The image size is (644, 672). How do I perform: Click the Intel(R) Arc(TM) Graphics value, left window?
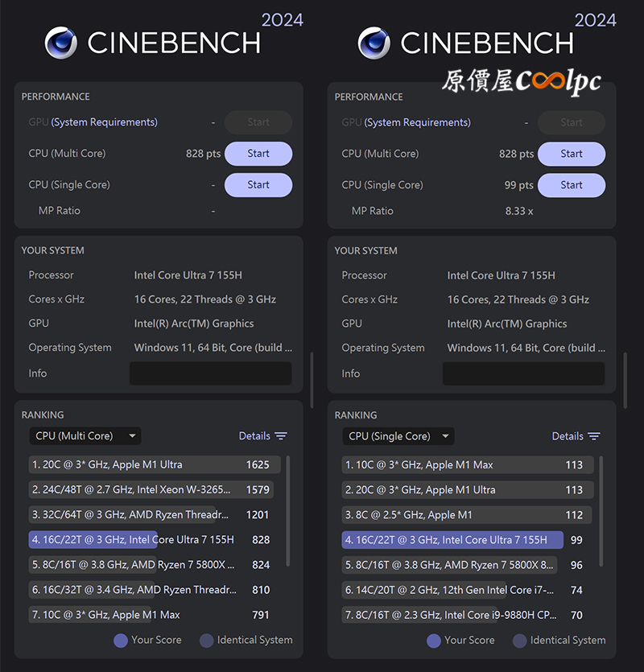click(x=194, y=324)
